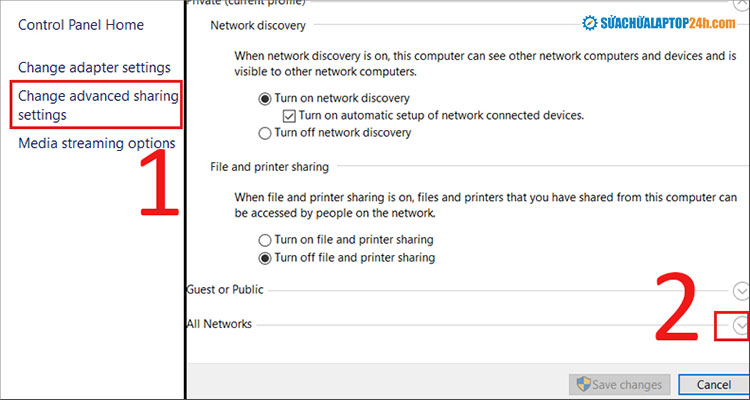Viewport: 750px width, 400px height.
Task: Click the Cancel button
Action: click(x=712, y=385)
